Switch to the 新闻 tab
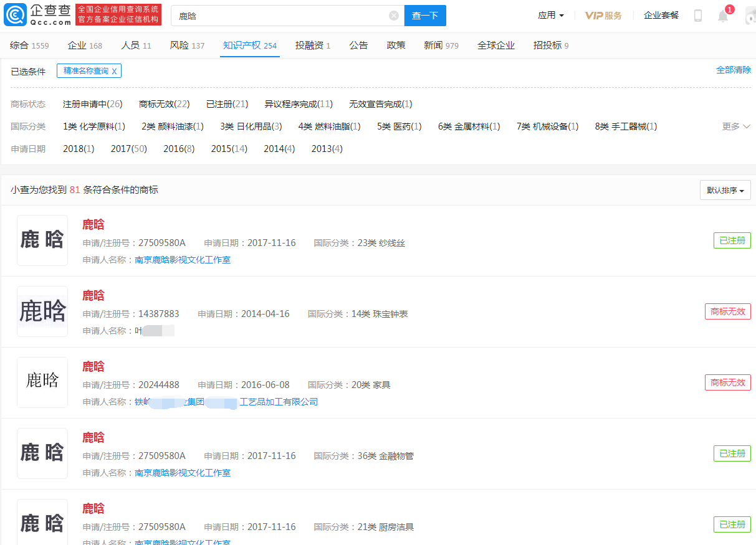 point(433,44)
